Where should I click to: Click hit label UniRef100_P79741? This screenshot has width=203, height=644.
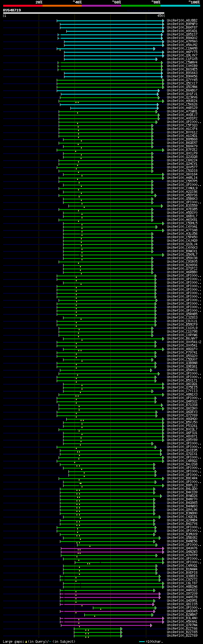point(182,352)
